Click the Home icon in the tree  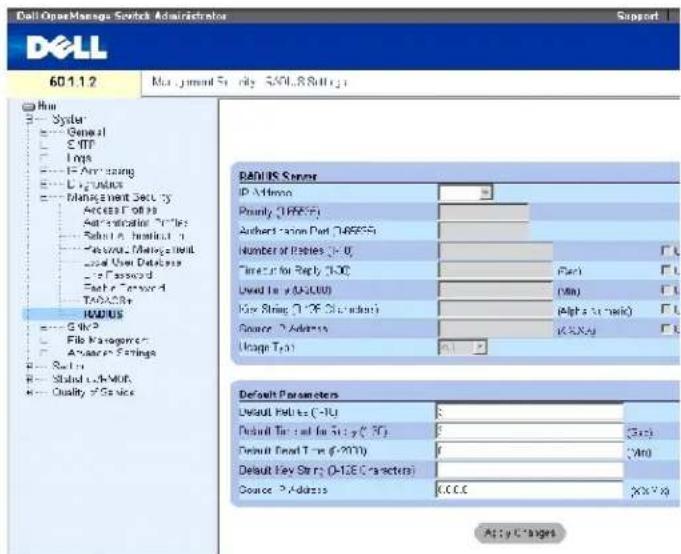point(29,106)
